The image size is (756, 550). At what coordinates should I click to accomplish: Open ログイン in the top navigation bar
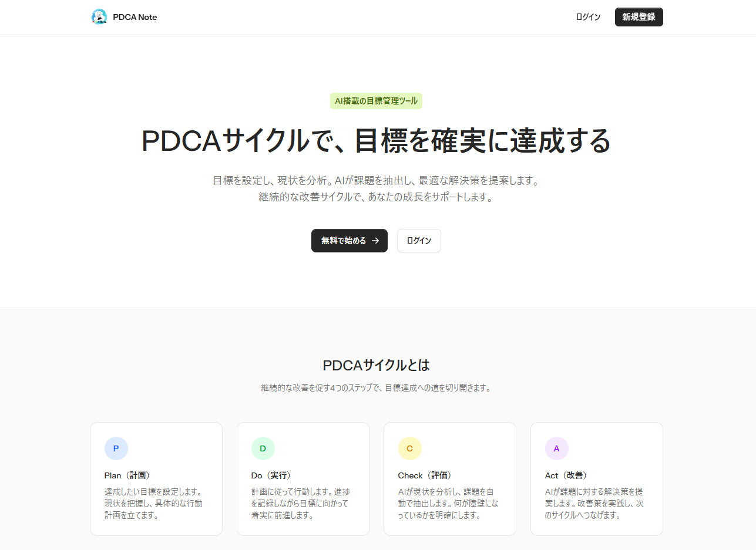point(588,17)
